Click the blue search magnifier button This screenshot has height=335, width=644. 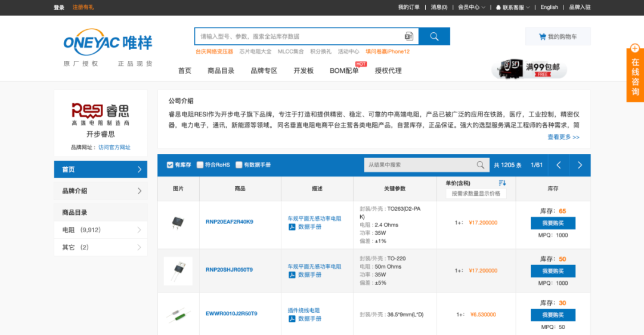coord(434,36)
